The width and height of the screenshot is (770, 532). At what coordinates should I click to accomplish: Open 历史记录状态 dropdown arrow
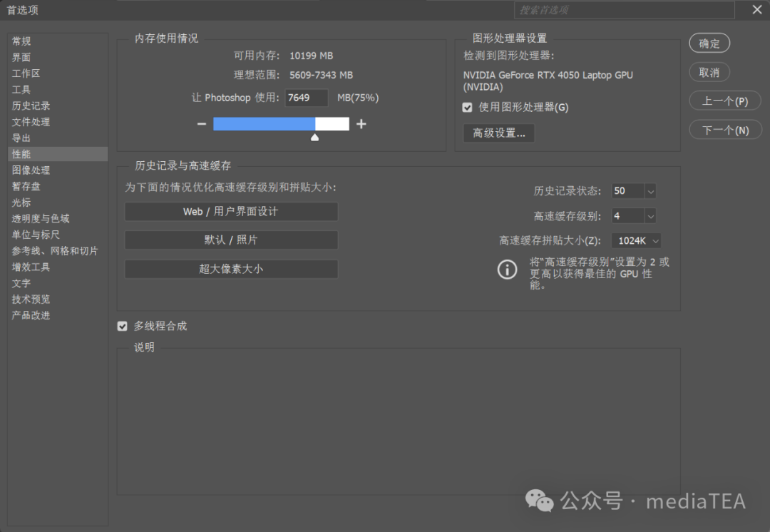tap(651, 191)
